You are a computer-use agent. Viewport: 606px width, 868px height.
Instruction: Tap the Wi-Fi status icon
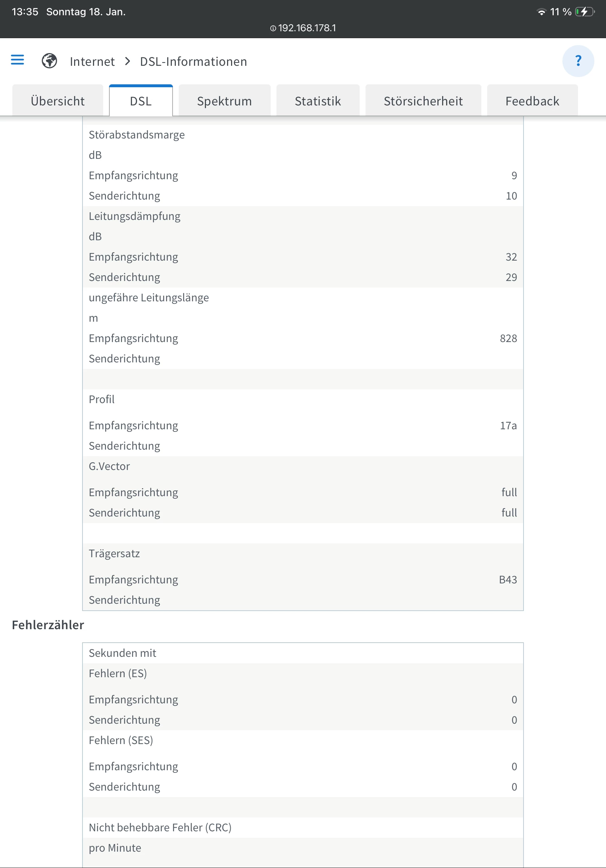click(x=541, y=12)
